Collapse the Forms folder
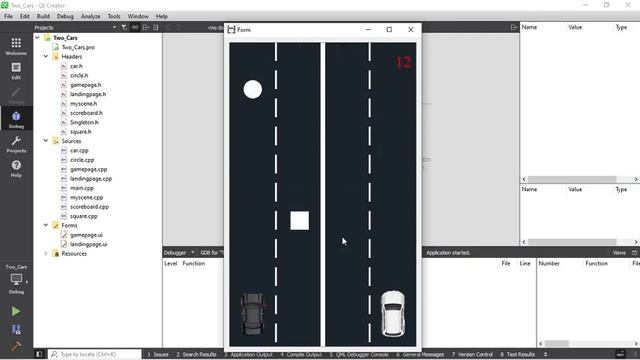640x360 pixels. 46,225
